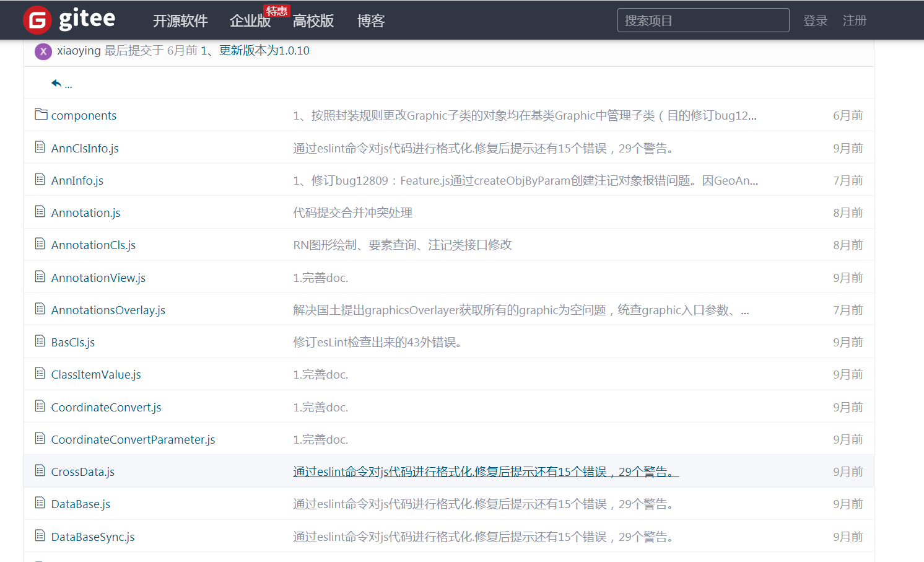Open AnnotationsOverlay.js file
The image size is (924, 562).
[x=108, y=310]
